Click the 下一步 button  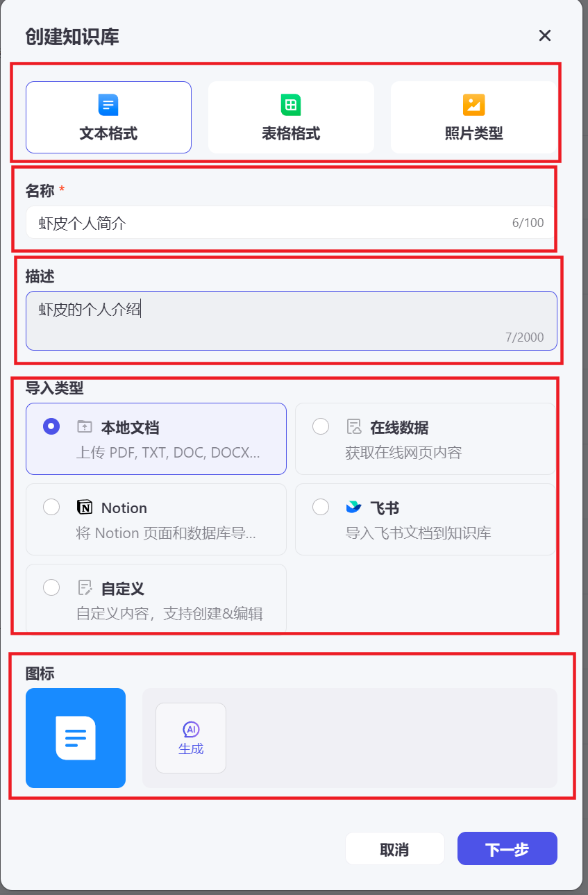[507, 848]
